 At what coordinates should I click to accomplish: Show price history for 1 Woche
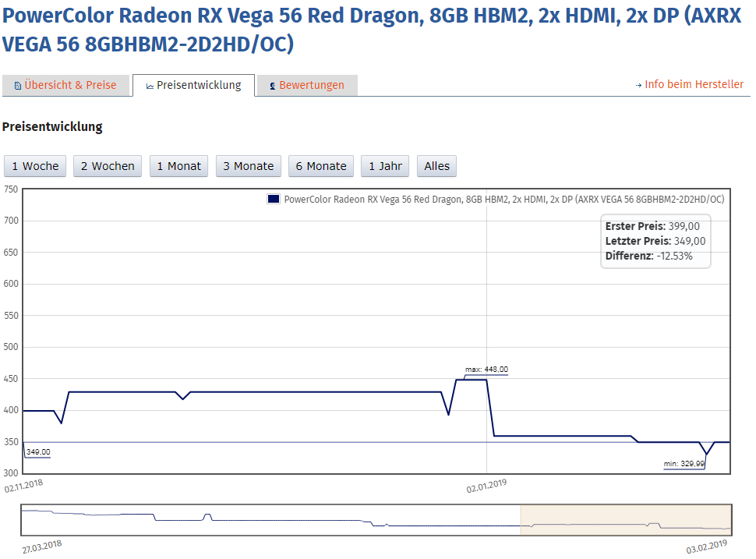pyautogui.click(x=35, y=166)
